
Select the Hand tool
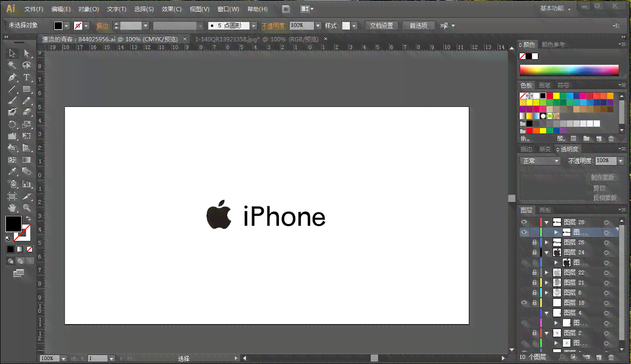12,207
